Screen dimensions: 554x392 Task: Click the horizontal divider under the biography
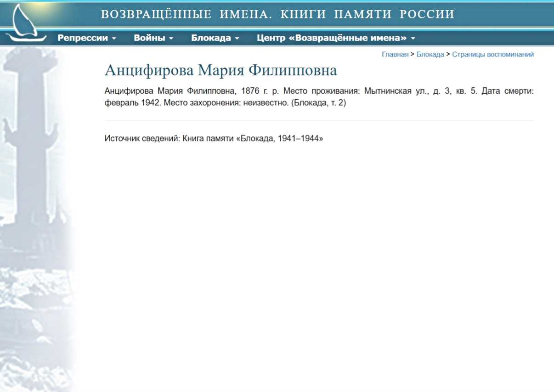tap(319, 121)
